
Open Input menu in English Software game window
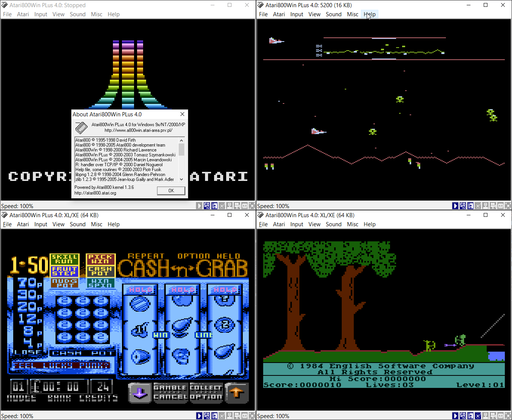click(x=297, y=224)
